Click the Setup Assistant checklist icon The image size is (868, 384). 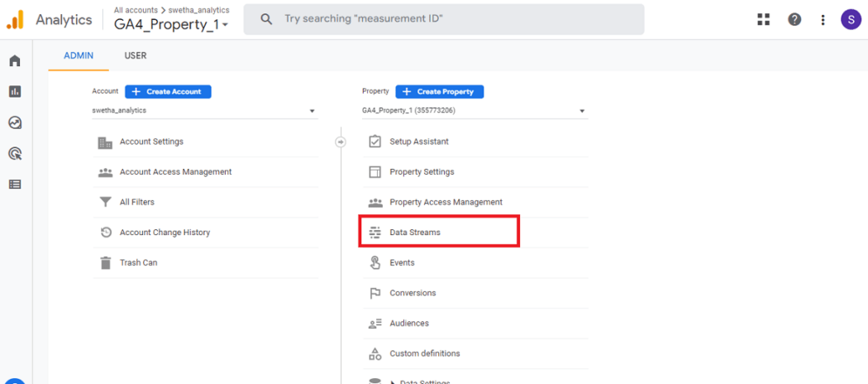[374, 142]
